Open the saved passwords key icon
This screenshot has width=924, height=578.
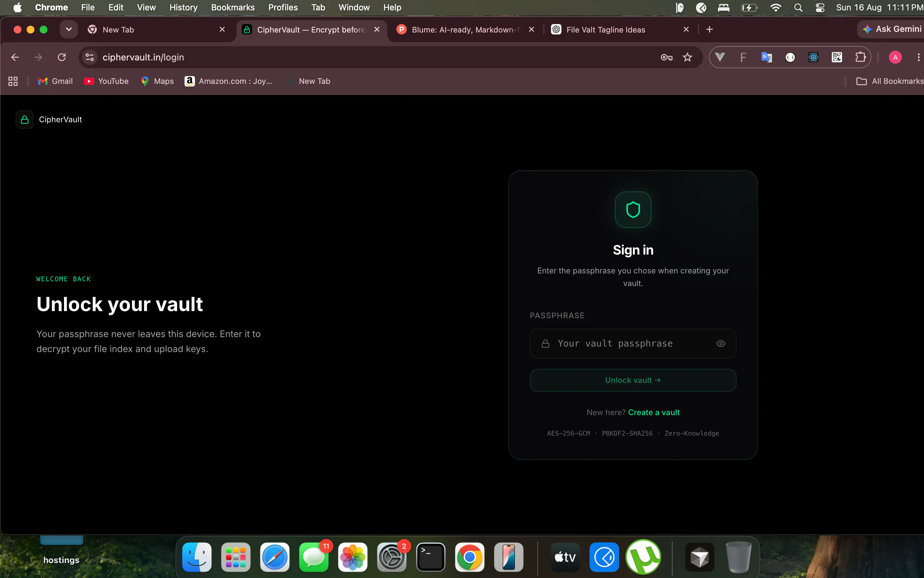[x=667, y=57]
